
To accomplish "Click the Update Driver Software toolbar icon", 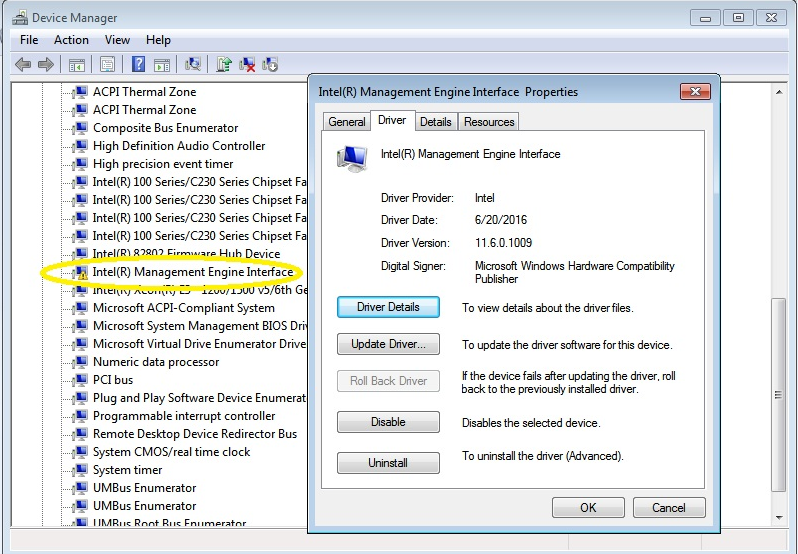I will [224, 64].
